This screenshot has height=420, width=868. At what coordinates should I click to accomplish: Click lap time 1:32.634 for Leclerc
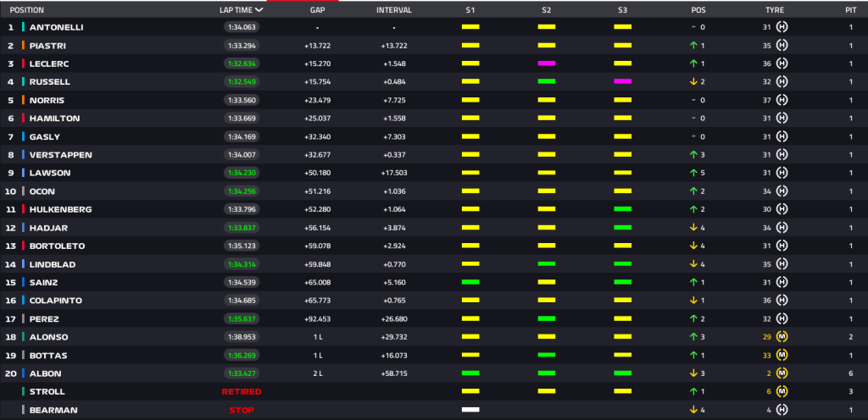point(242,64)
